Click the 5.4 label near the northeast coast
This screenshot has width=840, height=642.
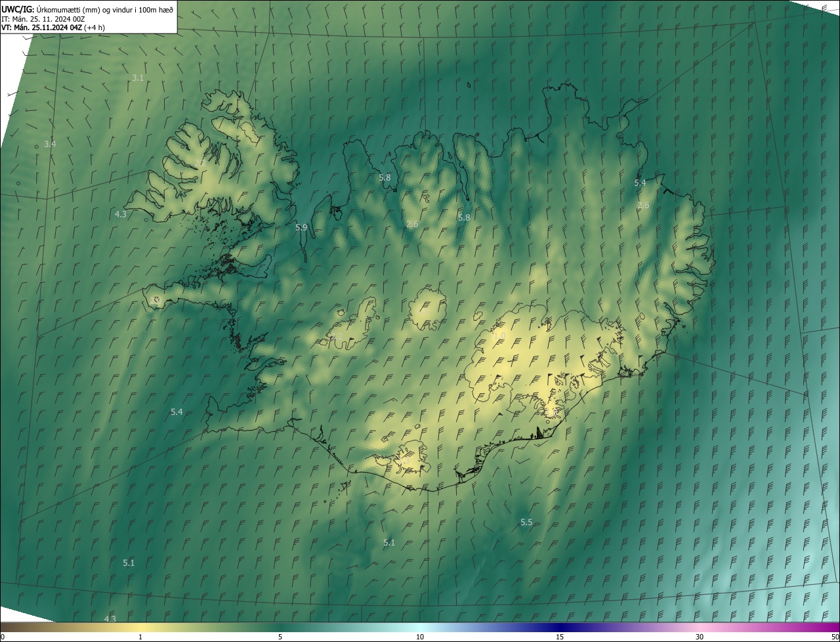coord(640,182)
